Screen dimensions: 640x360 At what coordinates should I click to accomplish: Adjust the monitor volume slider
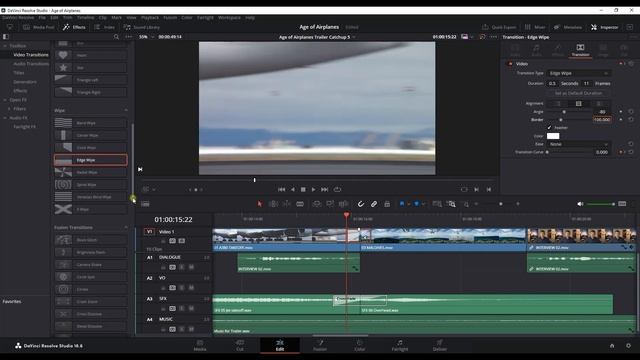(600, 204)
